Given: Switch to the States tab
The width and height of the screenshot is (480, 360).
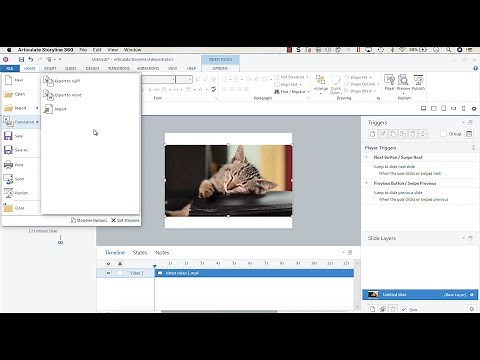Looking at the screenshot, I should point(140,253).
